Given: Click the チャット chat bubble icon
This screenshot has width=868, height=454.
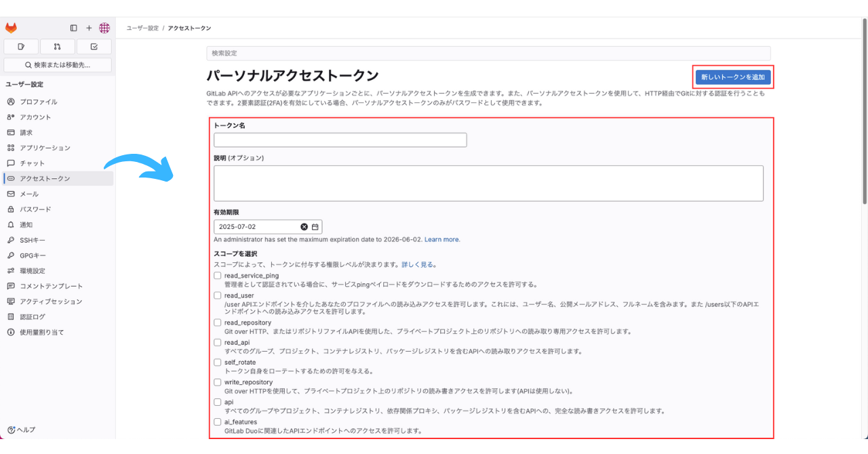Looking at the screenshot, I should point(11,163).
